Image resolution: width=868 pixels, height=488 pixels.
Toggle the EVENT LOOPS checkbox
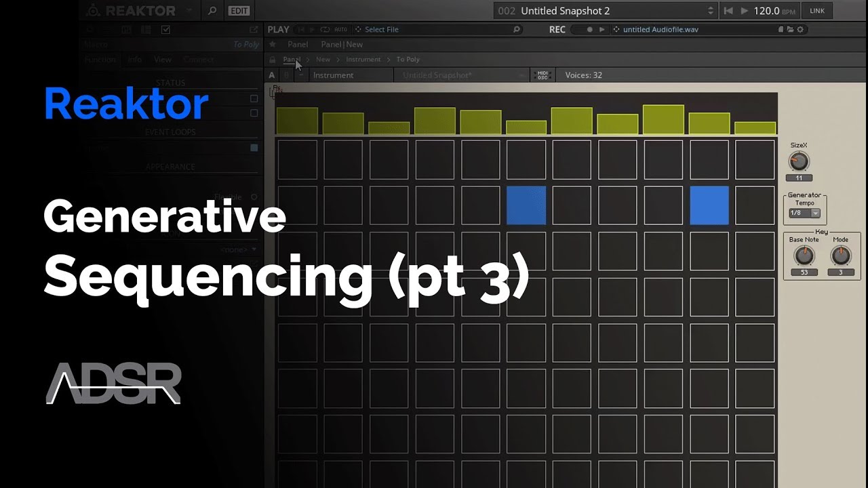(254, 148)
